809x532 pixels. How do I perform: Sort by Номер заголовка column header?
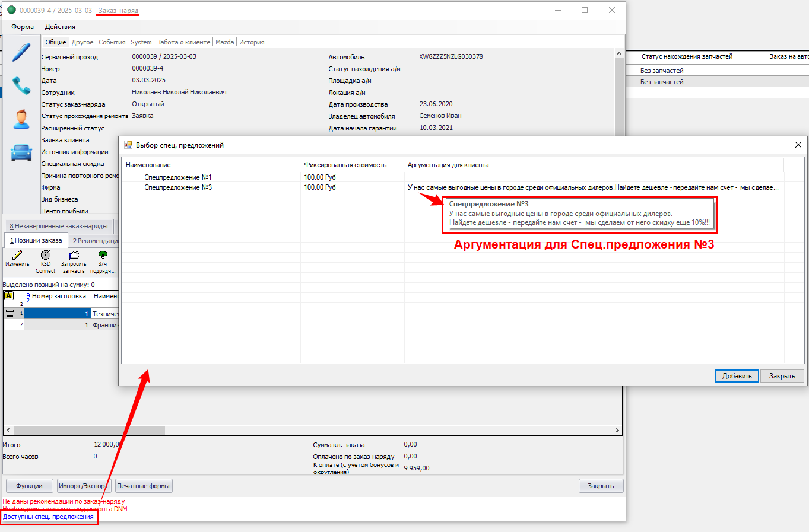(x=58, y=296)
